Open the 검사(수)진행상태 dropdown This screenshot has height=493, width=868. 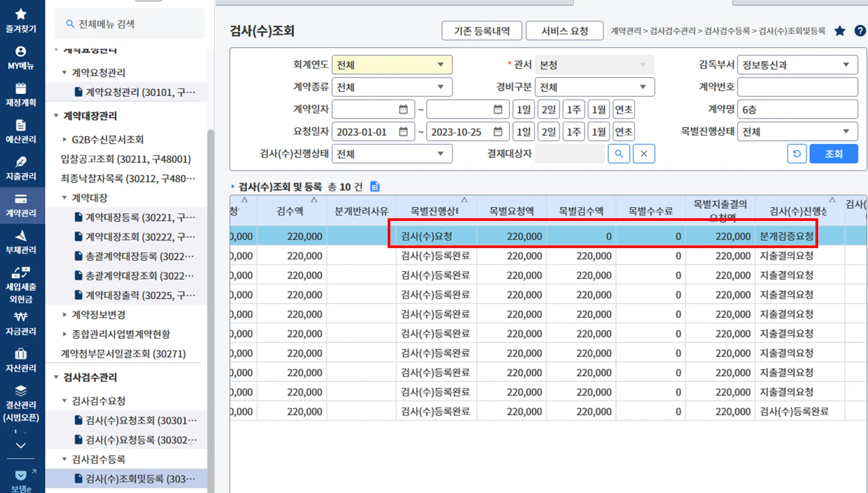(x=392, y=154)
